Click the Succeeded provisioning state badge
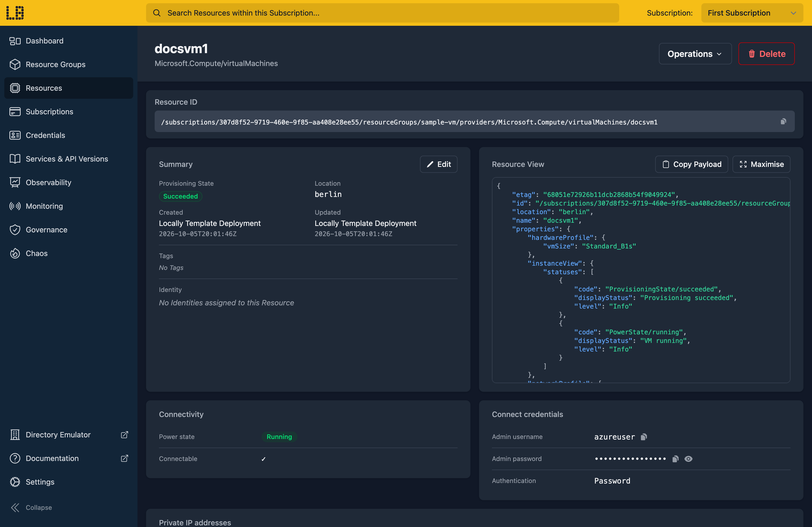812x527 pixels. tap(180, 196)
